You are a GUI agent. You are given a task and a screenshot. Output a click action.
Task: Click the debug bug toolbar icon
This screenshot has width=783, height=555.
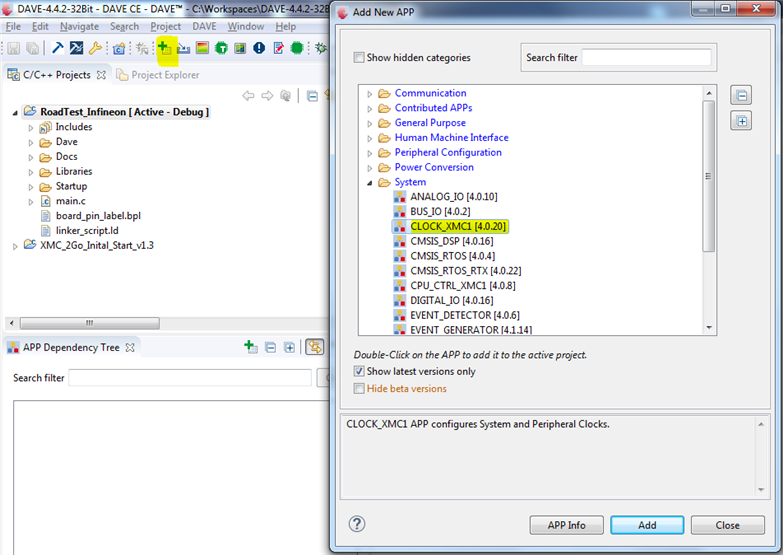tap(321, 48)
